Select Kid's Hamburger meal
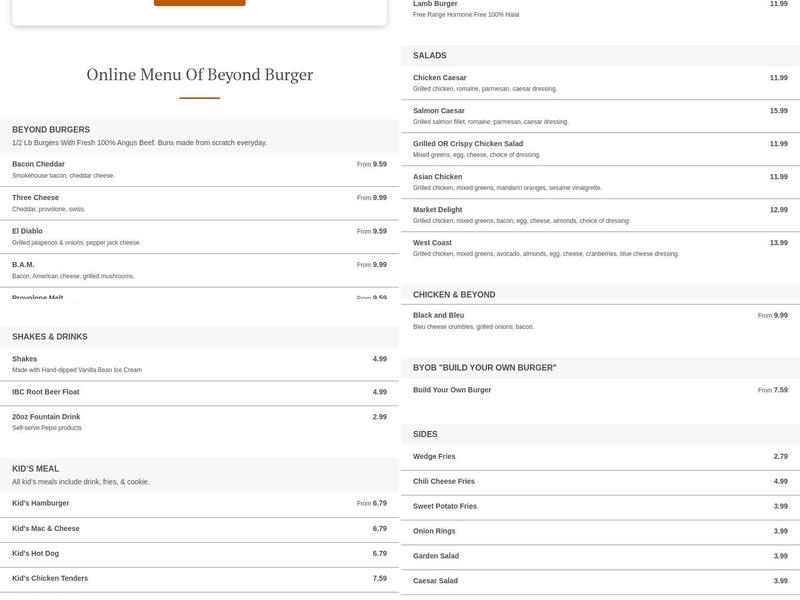Image resolution: width=800 pixels, height=600 pixels. point(199,504)
